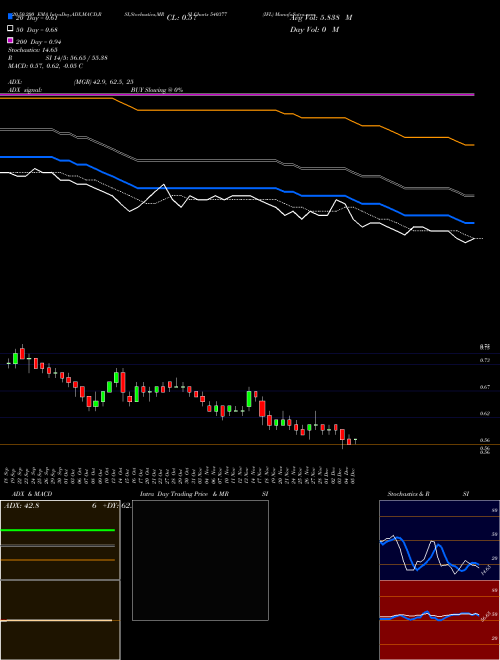Click the 0.62 price axis label
The image size is (500, 660).
(x=484, y=413)
